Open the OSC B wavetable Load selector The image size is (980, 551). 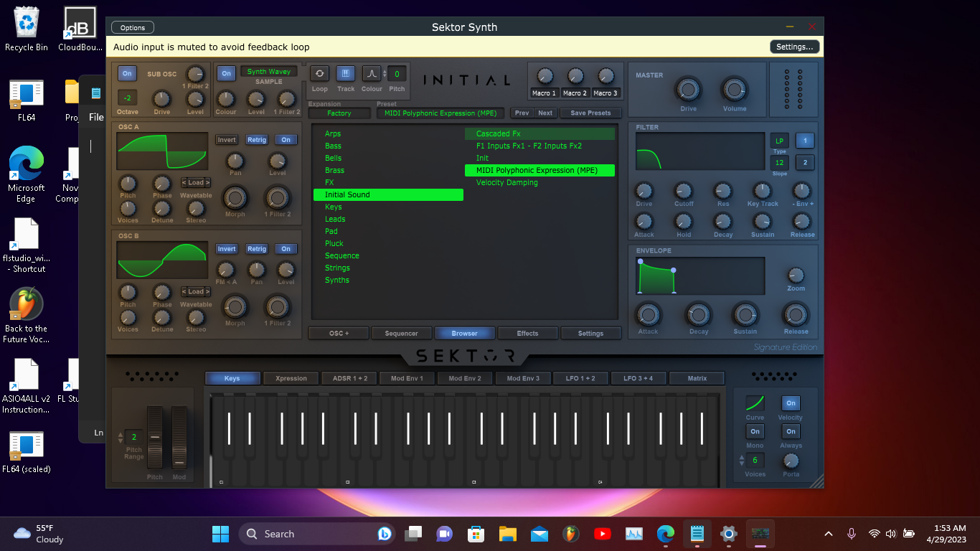coord(196,291)
